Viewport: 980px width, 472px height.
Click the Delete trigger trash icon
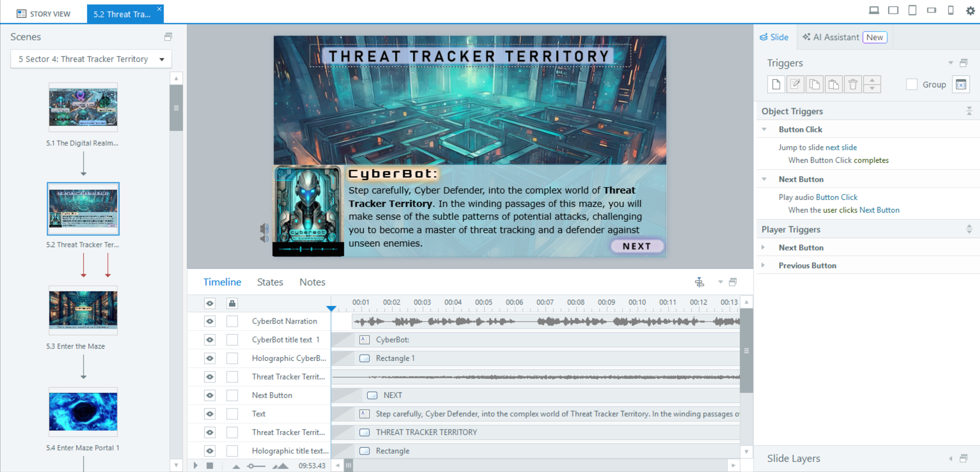[x=853, y=84]
